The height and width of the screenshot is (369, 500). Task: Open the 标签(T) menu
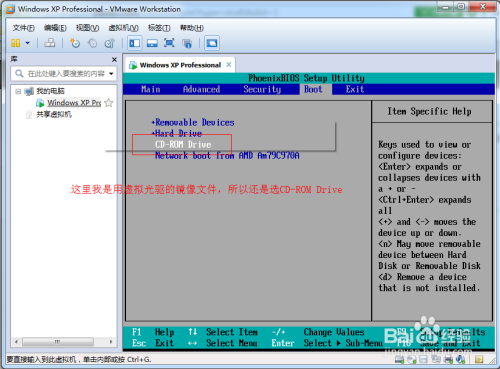159,28
